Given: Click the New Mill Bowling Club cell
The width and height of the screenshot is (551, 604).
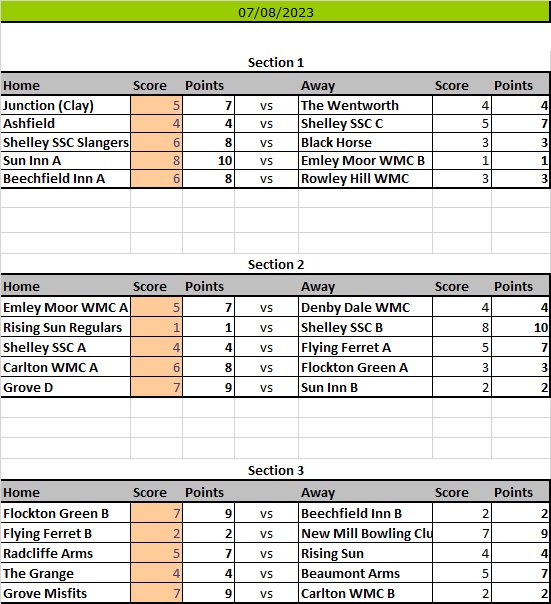Looking at the screenshot, I should pyautogui.click(x=365, y=534).
